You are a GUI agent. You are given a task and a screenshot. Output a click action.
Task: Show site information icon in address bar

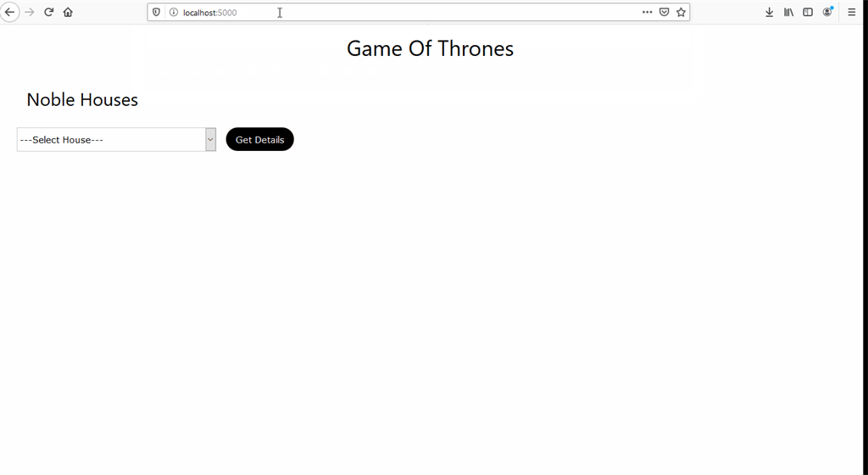pos(173,12)
